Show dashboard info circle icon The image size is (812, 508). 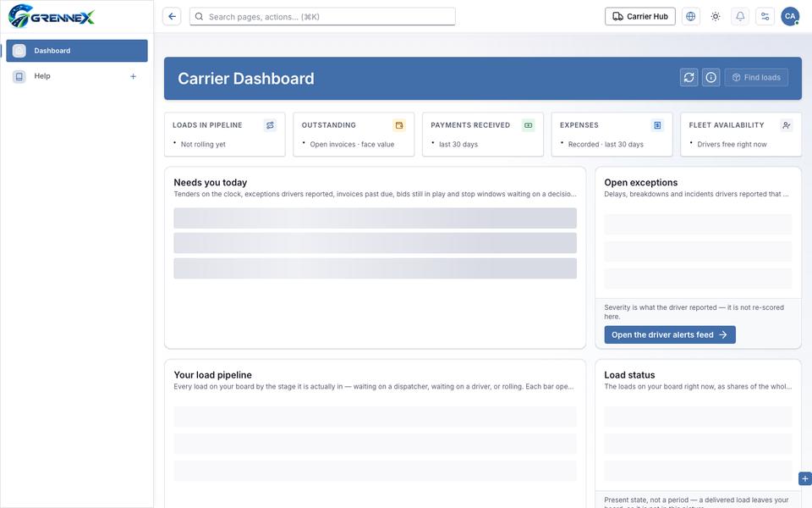(711, 77)
